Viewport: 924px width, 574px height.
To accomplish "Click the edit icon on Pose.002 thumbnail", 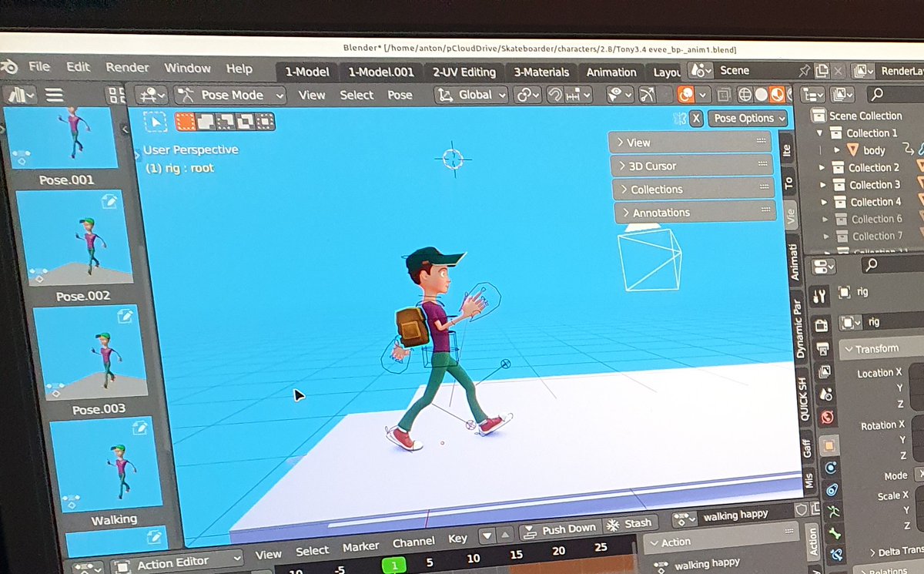I will [109, 200].
